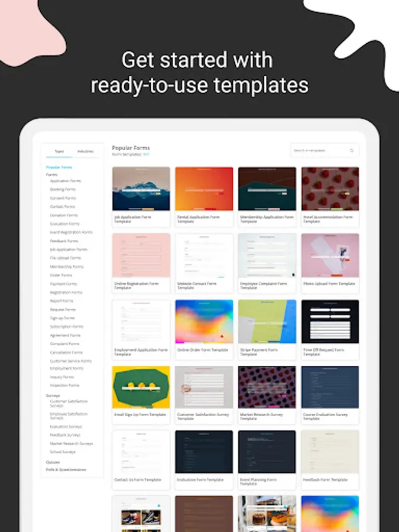Viewport: 399px width, 532px height.
Task: Open the Forms category heading
Action: pyautogui.click(x=51, y=174)
